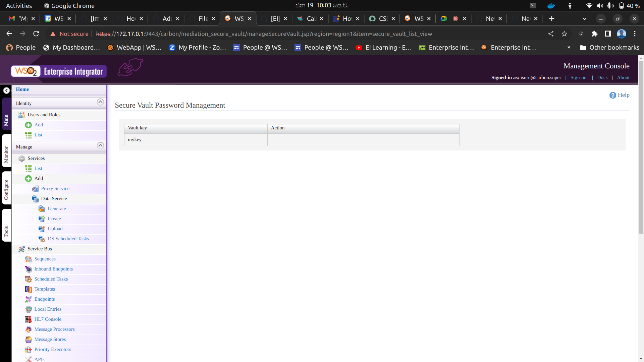The image size is (644, 362).
Task: Open the Inbound Endpoints icon
Action: 28,269
